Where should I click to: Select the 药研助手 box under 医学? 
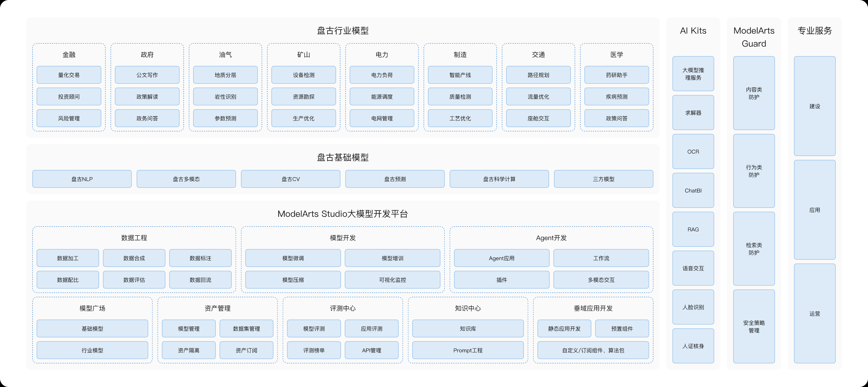click(x=616, y=75)
